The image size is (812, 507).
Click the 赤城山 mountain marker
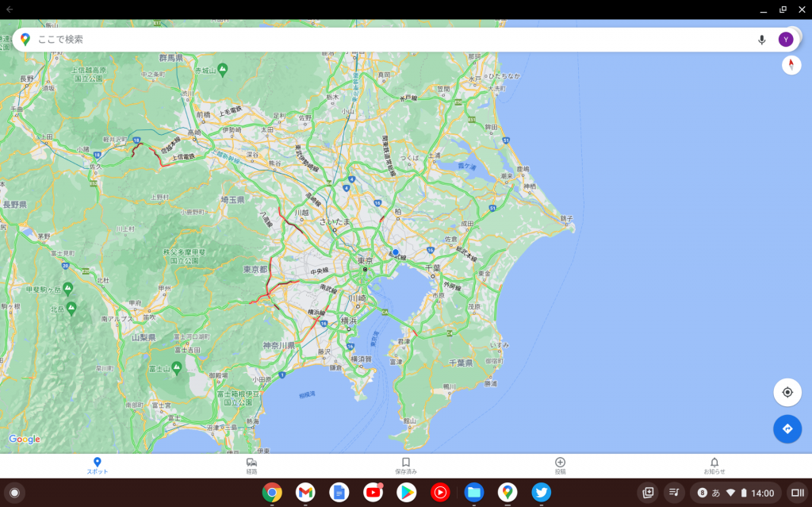223,70
